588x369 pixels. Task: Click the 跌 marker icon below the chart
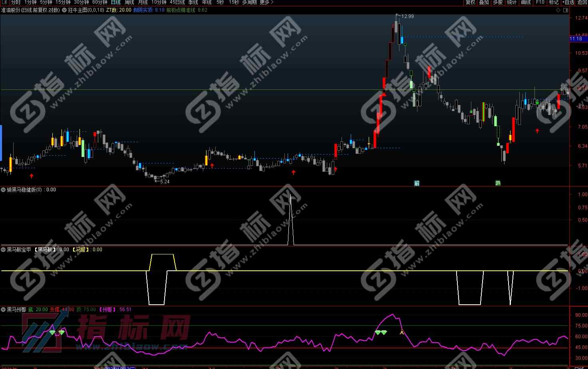[x=498, y=183]
